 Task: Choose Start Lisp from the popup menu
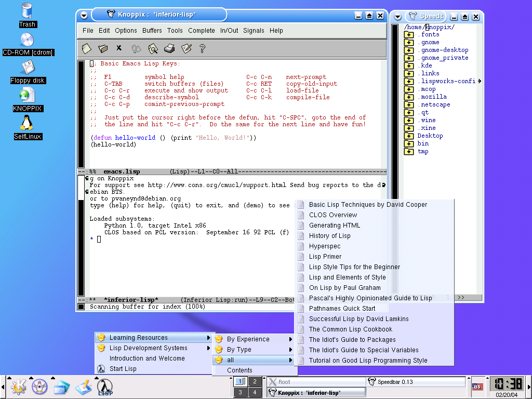pos(123,369)
